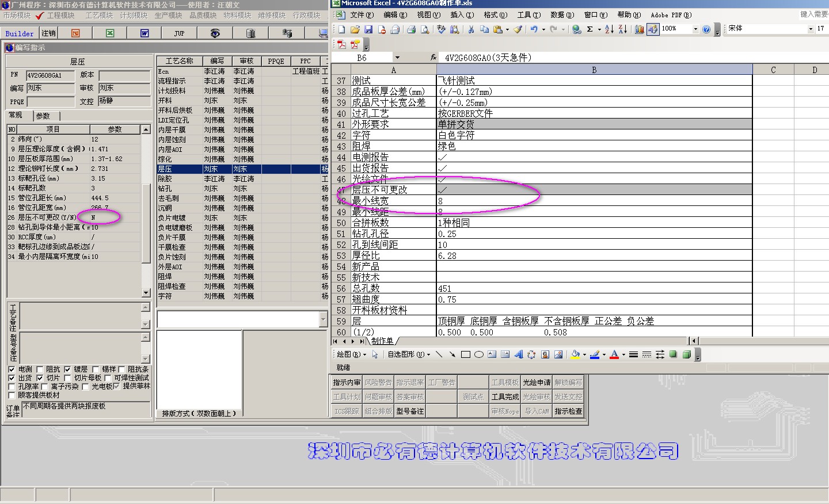Screen dimensions: 829x504
Task: Toggle the 出货 checkbox
Action: pos(12,378)
